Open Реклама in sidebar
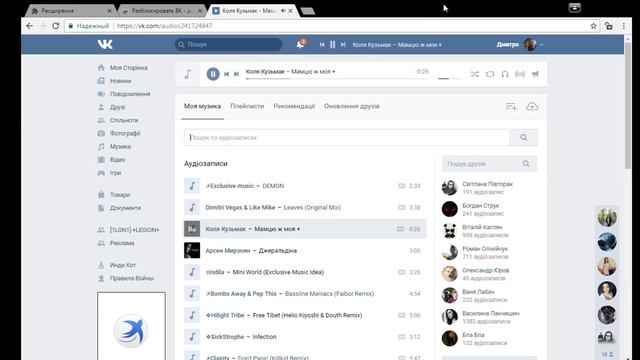This screenshot has width=640, height=360. click(x=116, y=243)
